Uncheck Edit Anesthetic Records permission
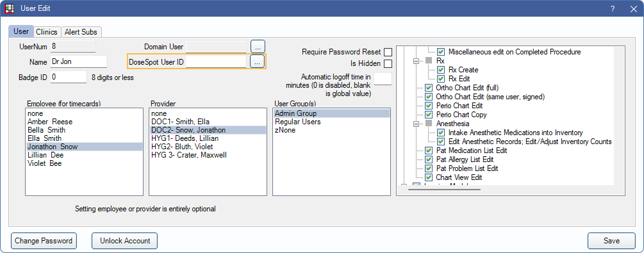Screen dimensions: 644x253 (441, 142)
